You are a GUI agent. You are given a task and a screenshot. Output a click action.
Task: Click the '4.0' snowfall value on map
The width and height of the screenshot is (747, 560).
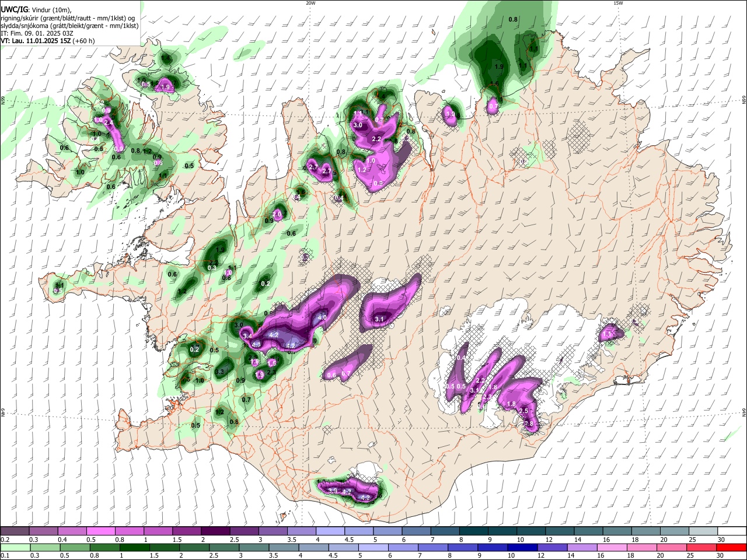coord(322,318)
